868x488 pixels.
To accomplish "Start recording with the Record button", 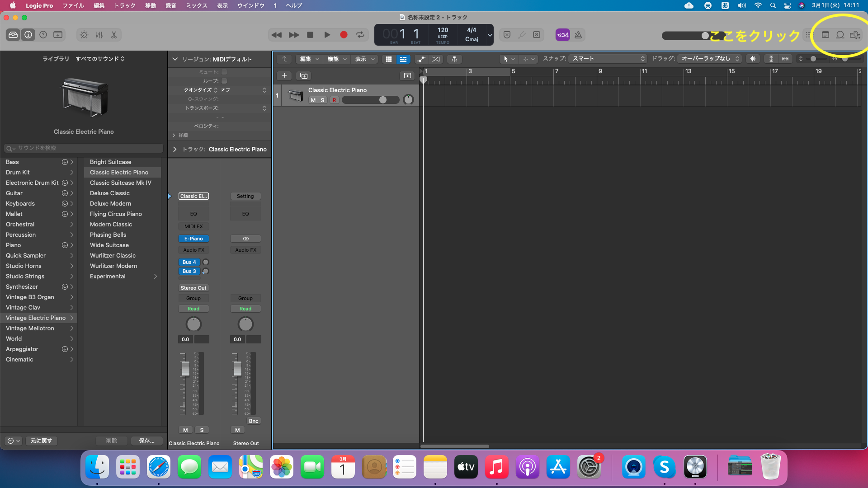I will [344, 35].
